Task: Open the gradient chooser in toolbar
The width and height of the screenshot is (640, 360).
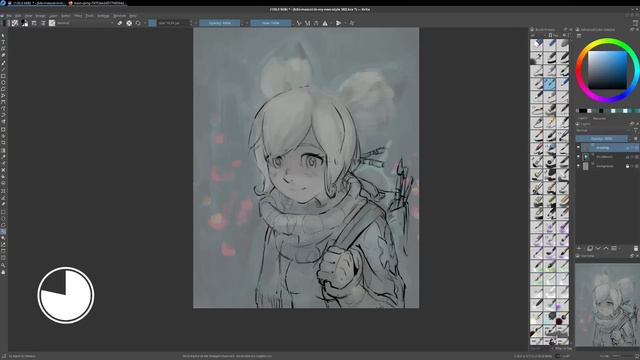Action: pos(6,23)
